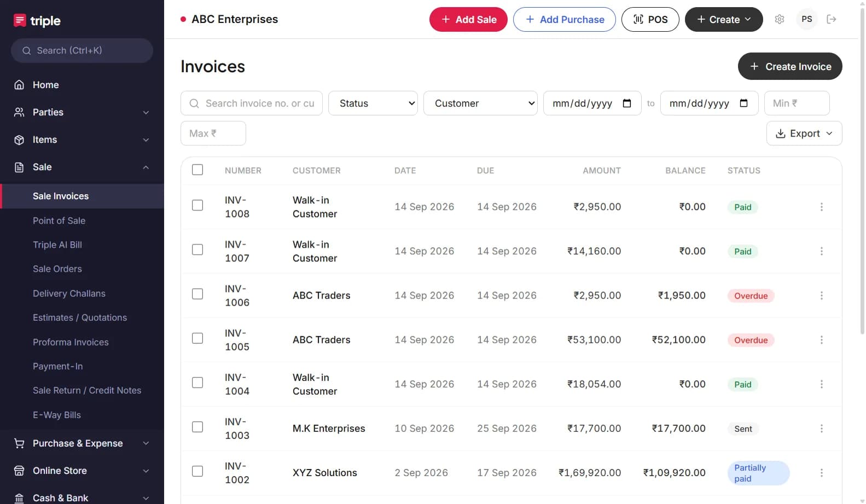
Task: Click the Add Sale button
Action: tap(468, 19)
